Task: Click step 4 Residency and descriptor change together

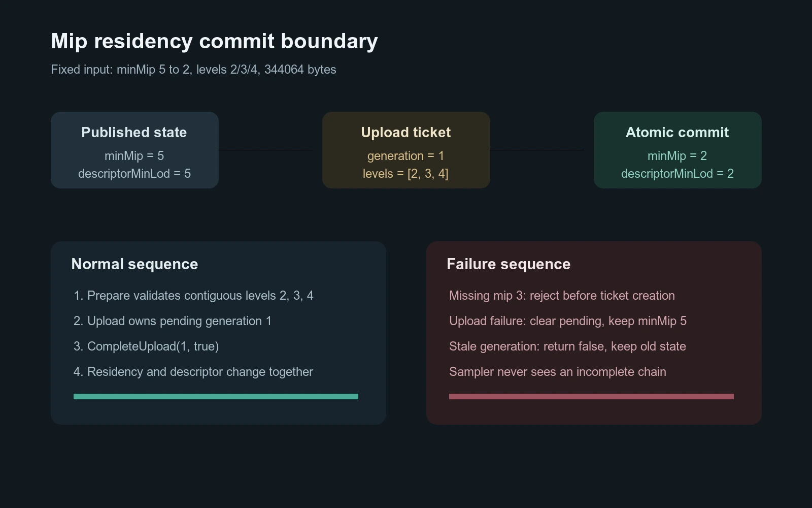Action: (x=193, y=372)
